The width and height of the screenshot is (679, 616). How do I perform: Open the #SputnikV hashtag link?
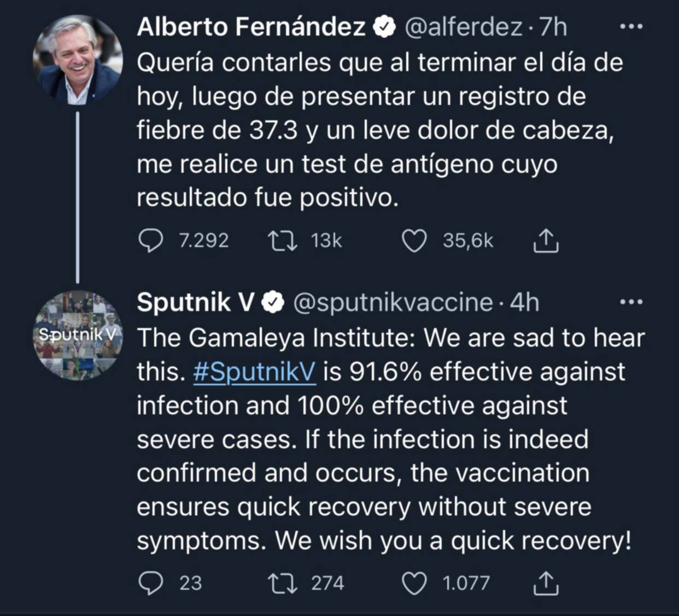254,372
